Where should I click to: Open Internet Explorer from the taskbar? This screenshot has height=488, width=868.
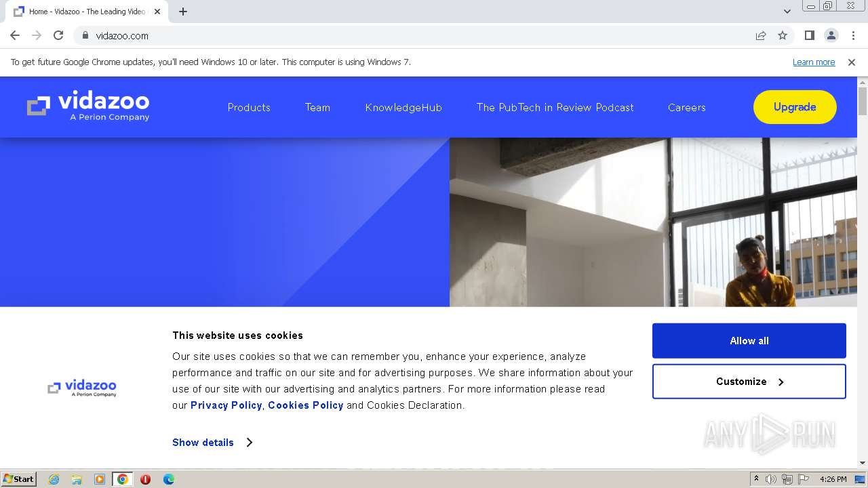54,479
